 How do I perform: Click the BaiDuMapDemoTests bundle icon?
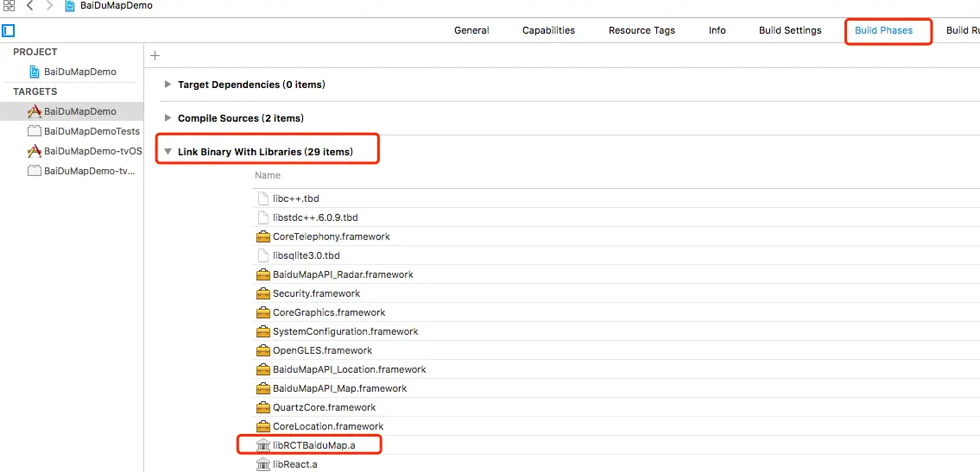[x=35, y=131]
